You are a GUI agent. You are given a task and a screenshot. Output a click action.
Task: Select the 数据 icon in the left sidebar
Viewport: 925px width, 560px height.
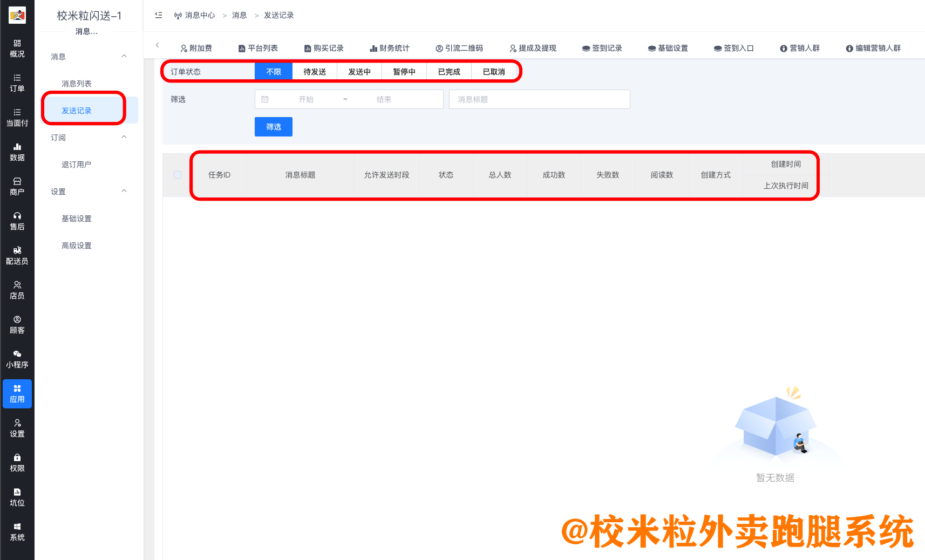click(x=17, y=152)
